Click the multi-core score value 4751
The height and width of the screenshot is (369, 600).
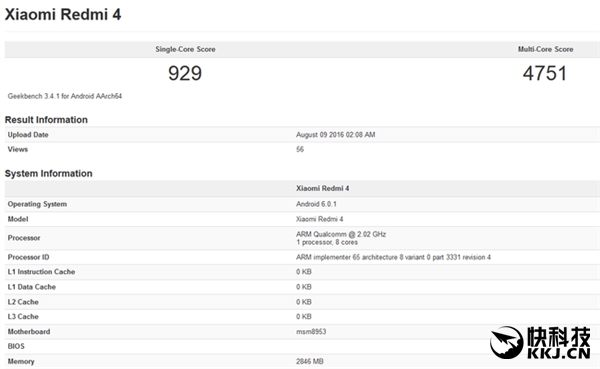click(545, 73)
